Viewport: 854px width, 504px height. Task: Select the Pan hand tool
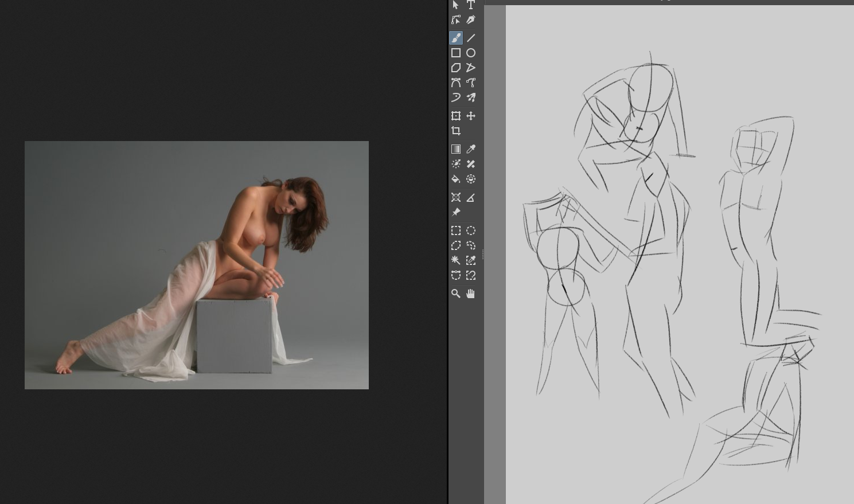coord(471,294)
